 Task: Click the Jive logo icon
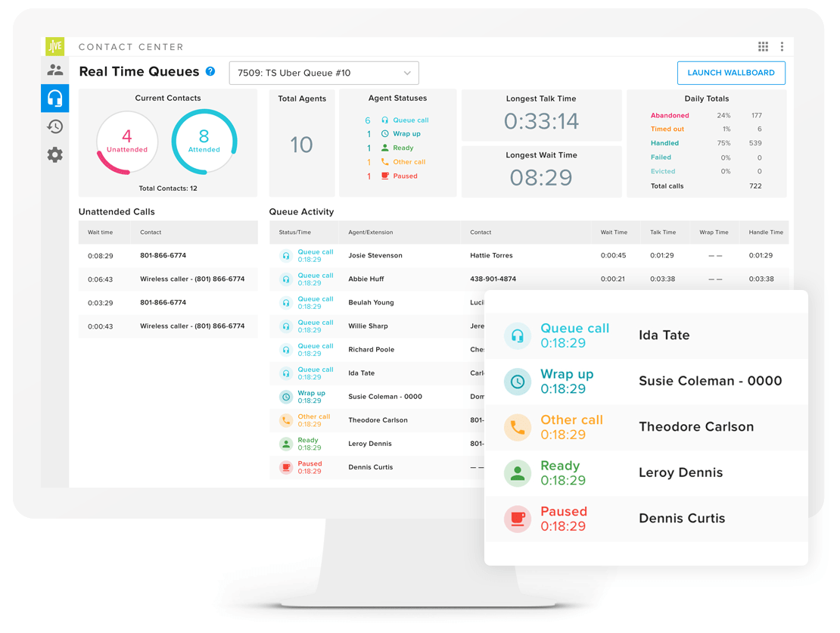coord(54,47)
